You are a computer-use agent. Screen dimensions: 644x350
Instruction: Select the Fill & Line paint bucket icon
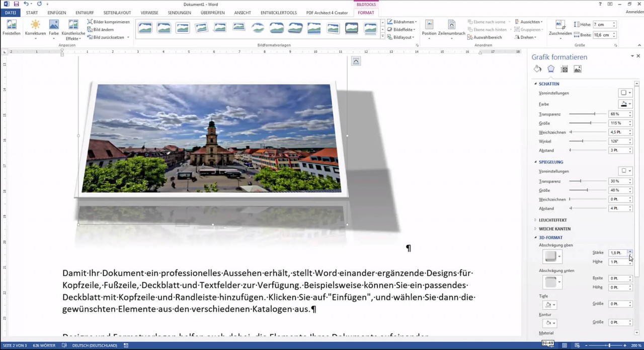pyautogui.click(x=537, y=68)
